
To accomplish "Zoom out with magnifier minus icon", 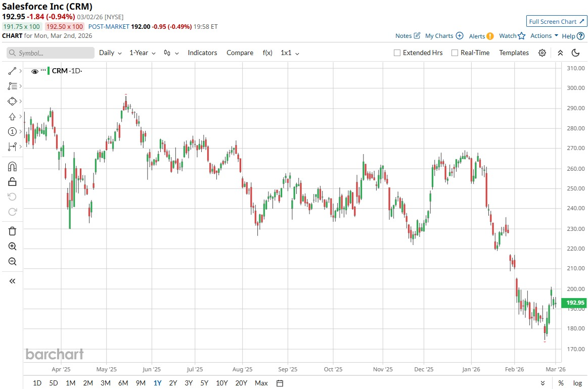I will click(12, 261).
